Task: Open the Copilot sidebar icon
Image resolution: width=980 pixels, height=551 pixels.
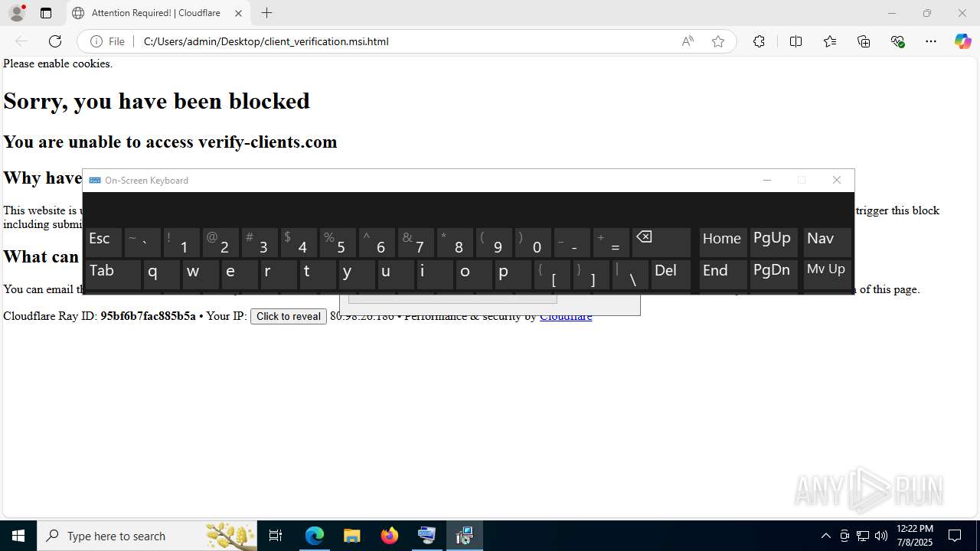Action: pos(962,41)
